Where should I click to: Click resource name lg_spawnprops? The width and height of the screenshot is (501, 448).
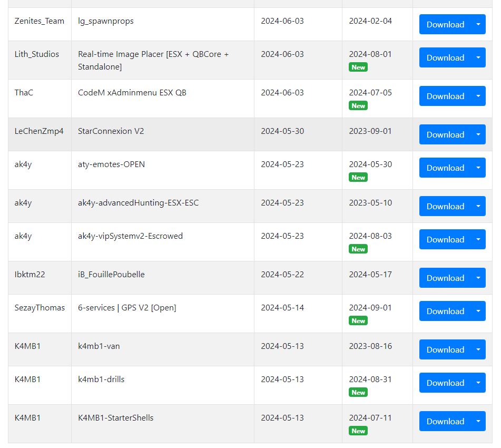106,21
